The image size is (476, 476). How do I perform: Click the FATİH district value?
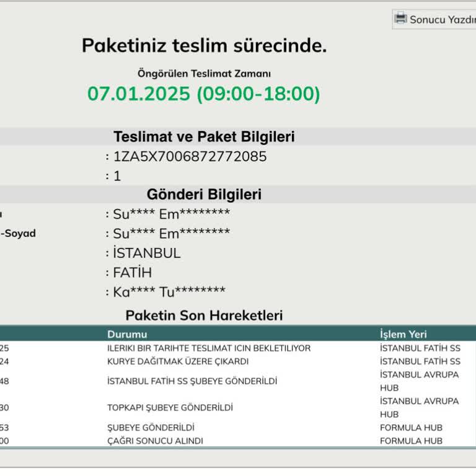tap(133, 272)
